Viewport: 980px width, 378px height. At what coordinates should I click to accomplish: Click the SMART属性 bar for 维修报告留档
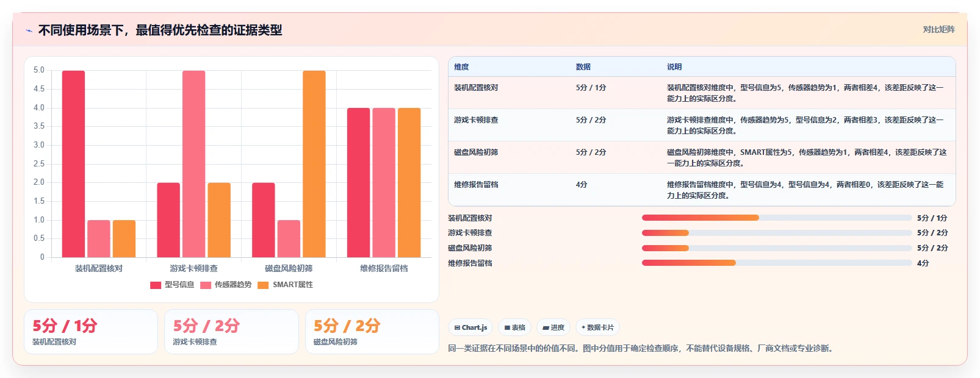click(x=409, y=183)
